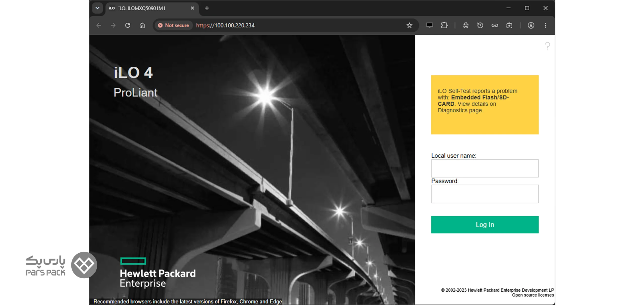This screenshot has height=305, width=644.
Task: Click the link chain toolbar icon
Action: pyautogui.click(x=495, y=25)
